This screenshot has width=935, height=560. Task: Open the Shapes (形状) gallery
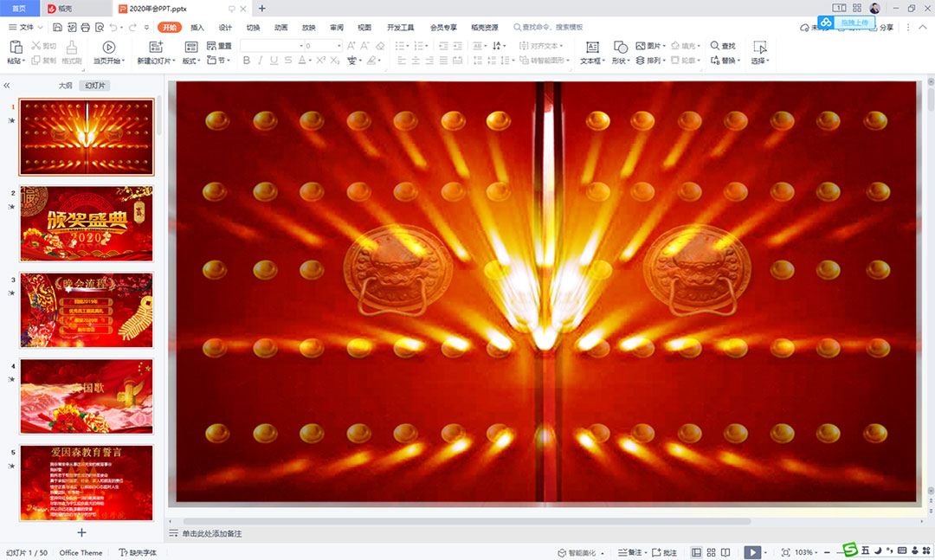click(620, 47)
